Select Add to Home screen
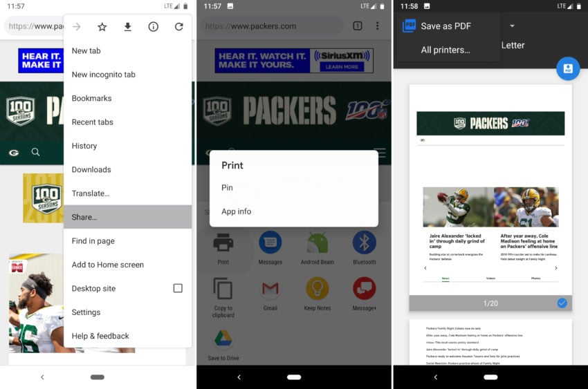 (x=127, y=265)
